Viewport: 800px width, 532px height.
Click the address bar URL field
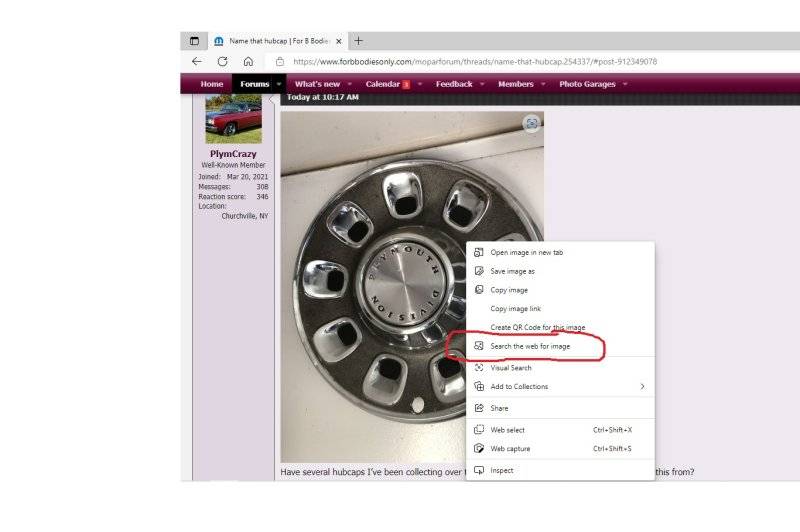474,62
